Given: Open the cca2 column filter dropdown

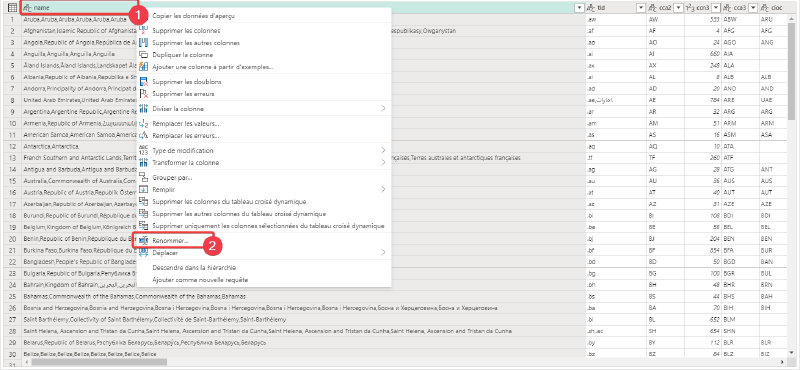Looking at the screenshot, I should [678, 8].
